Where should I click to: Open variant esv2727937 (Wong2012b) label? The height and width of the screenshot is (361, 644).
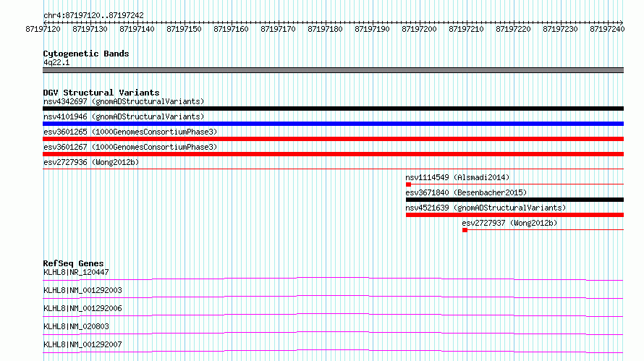coord(509,223)
